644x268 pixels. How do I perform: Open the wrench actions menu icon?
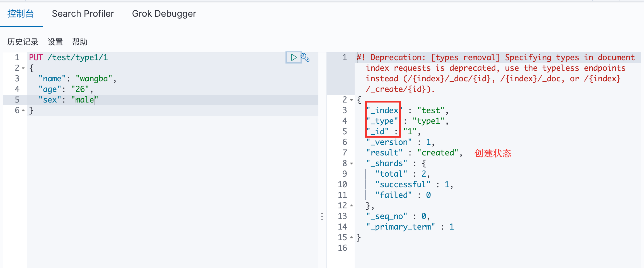pos(305,57)
